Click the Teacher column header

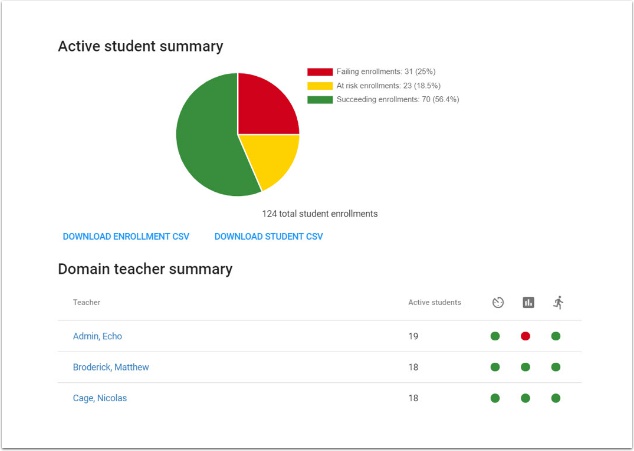point(87,302)
